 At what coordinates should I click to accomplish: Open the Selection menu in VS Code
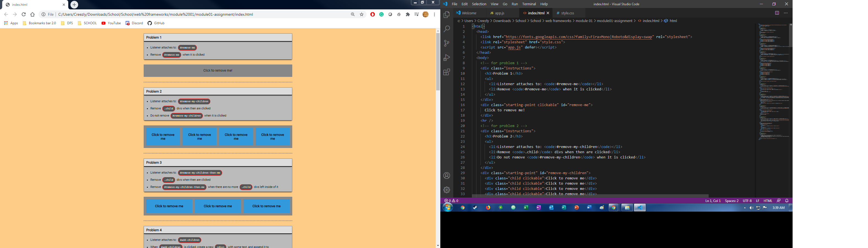[479, 4]
